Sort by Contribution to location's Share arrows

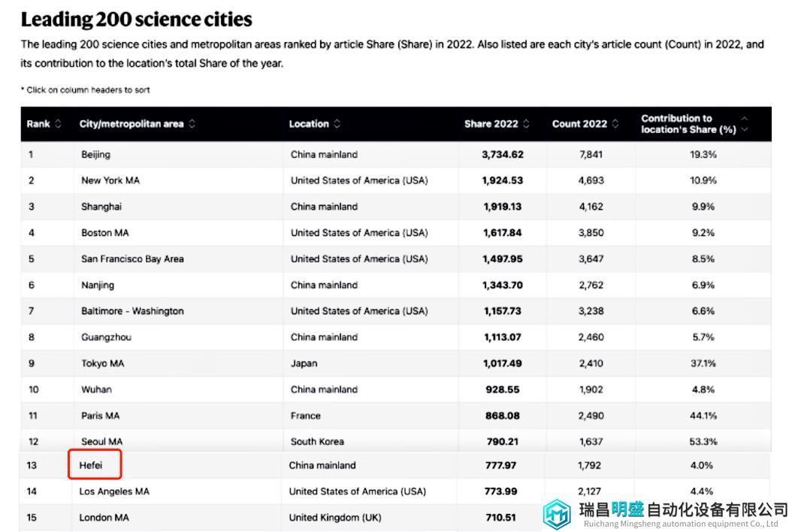click(x=745, y=124)
